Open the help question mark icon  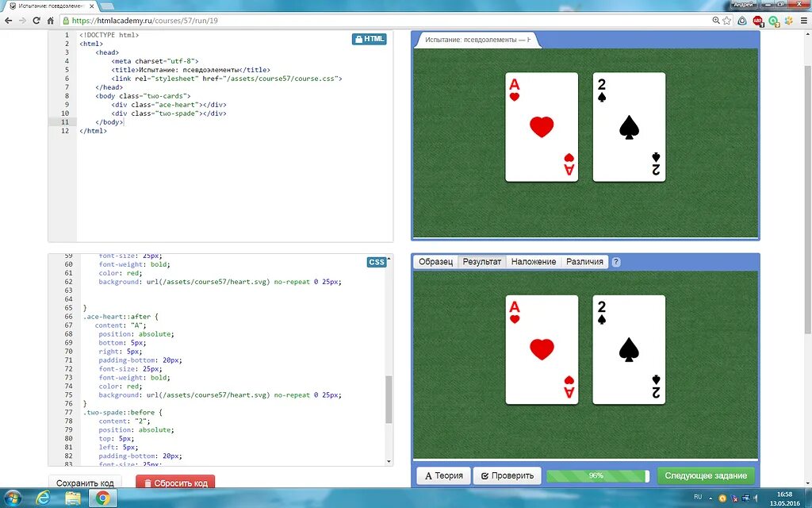click(x=615, y=262)
